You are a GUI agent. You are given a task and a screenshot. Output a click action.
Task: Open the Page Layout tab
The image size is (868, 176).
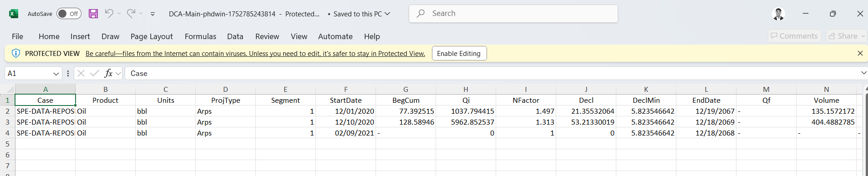(x=152, y=36)
